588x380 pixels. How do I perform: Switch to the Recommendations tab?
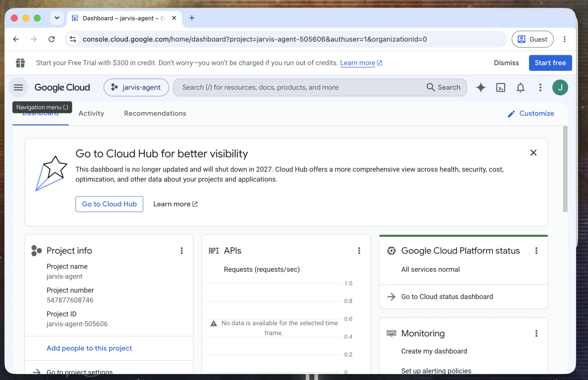tap(155, 113)
